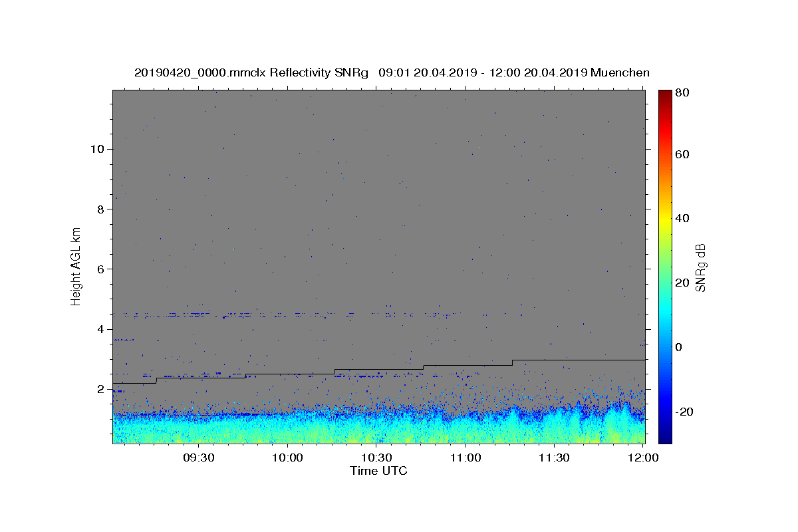Click the 10:30 time axis label
Image resolution: width=798 pixels, height=532 pixels.
[x=376, y=458]
